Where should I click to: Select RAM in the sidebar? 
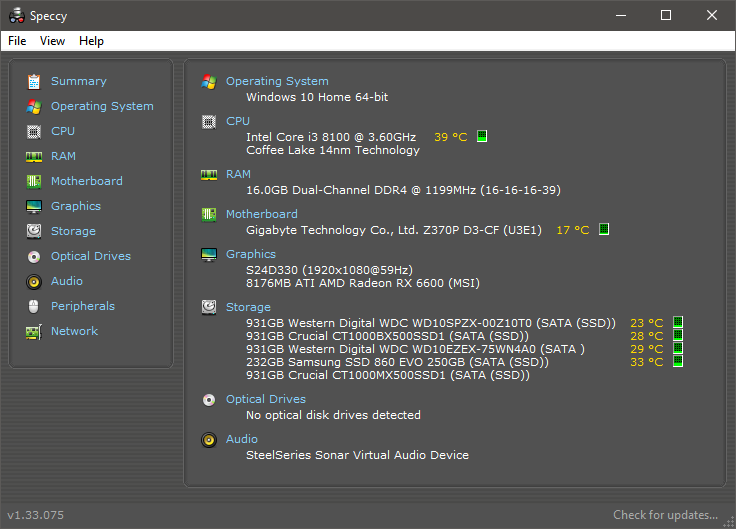click(x=63, y=156)
